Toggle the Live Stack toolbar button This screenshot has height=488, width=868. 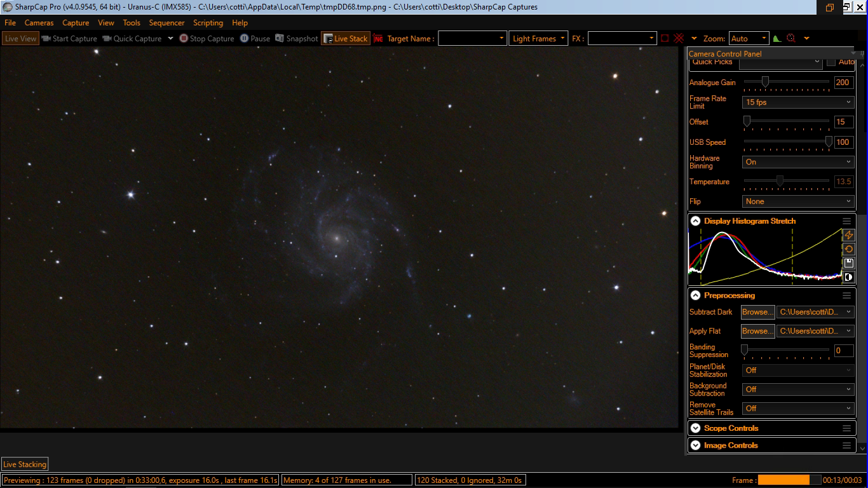click(x=345, y=39)
